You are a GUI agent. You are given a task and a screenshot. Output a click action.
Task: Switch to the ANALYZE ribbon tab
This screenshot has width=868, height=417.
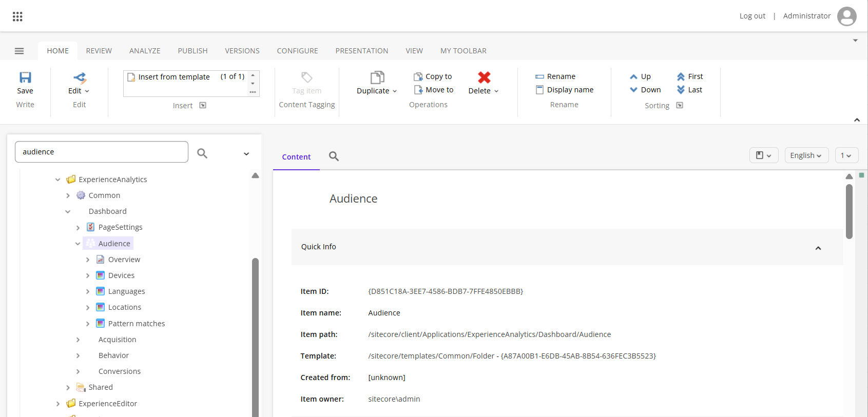(145, 51)
